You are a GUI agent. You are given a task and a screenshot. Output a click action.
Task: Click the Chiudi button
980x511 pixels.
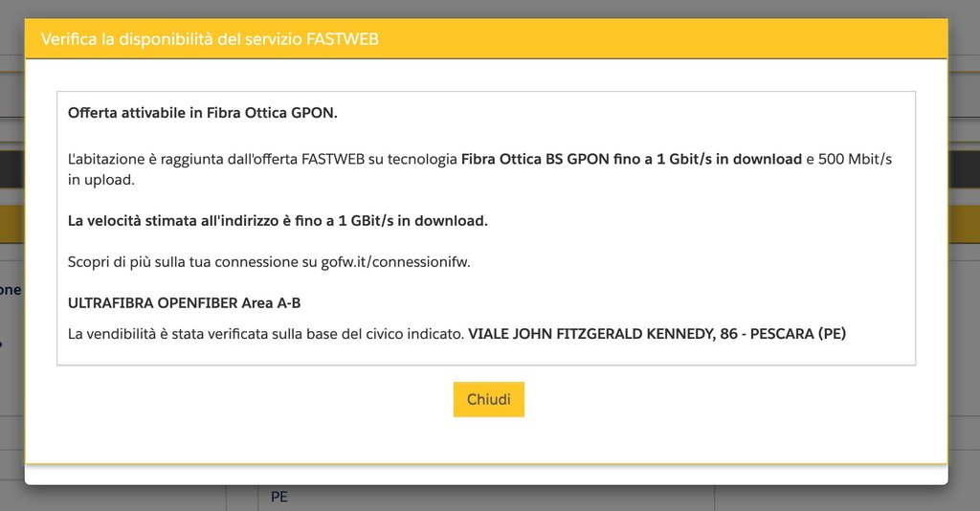pyautogui.click(x=488, y=399)
